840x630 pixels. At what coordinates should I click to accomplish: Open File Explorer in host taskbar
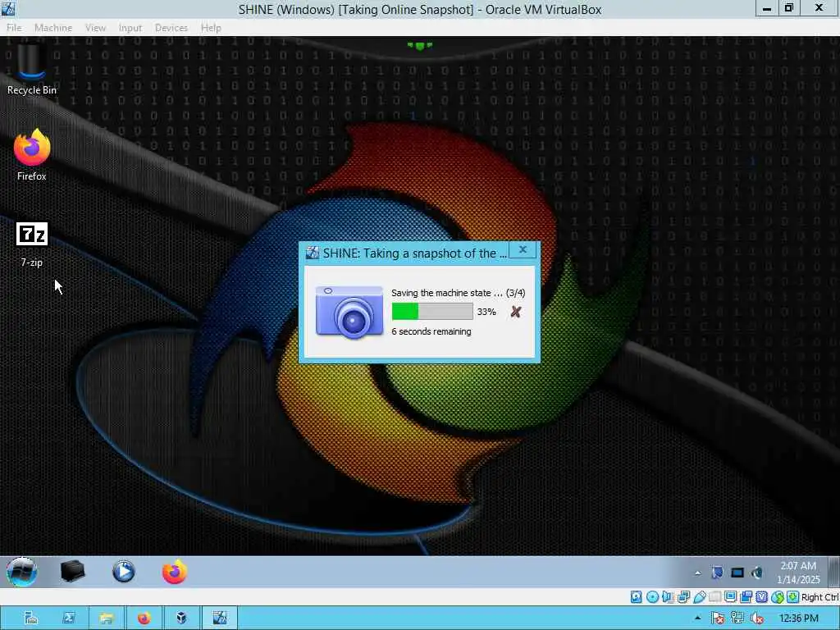pos(106,619)
